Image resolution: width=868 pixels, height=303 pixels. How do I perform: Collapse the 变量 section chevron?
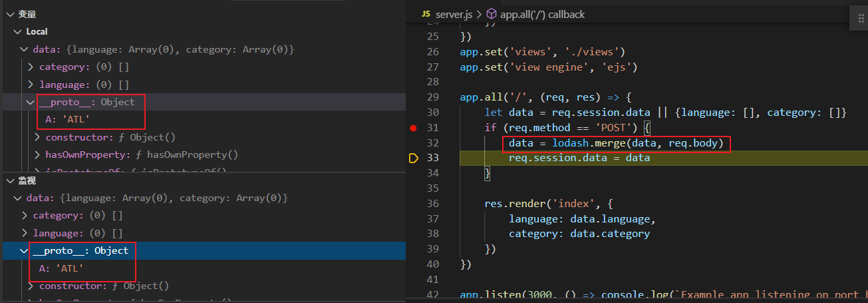pyautogui.click(x=10, y=14)
